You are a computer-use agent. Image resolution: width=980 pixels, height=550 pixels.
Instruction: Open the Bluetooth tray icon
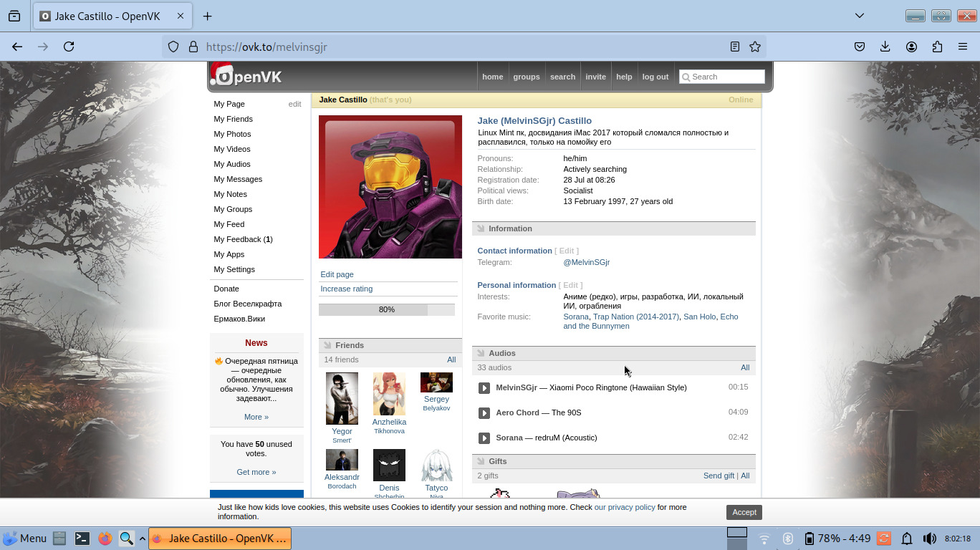click(787, 539)
